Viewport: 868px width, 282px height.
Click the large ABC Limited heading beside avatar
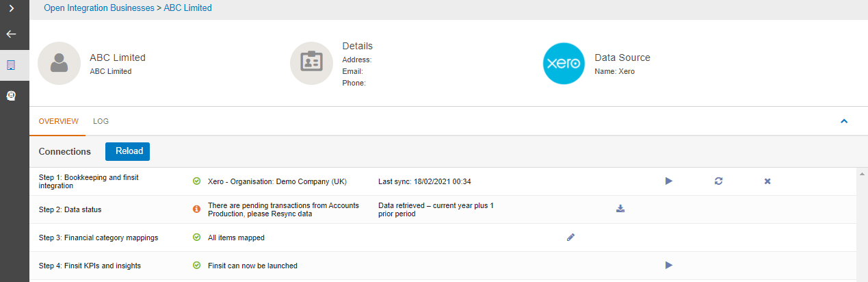tap(118, 57)
